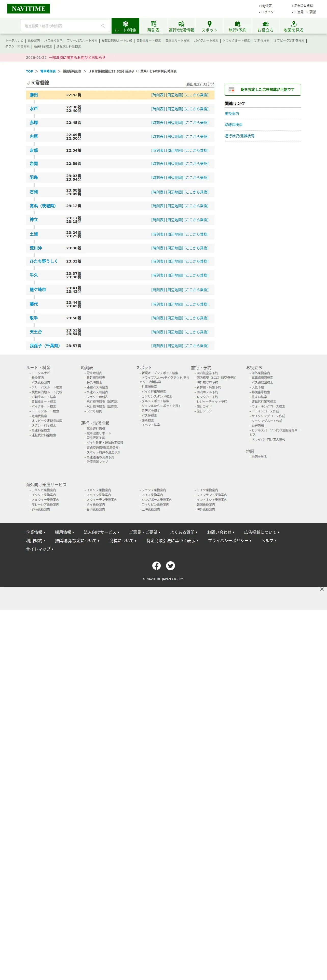Open the ログイン link
The height and width of the screenshot is (980, 327).
coord(267,12)
